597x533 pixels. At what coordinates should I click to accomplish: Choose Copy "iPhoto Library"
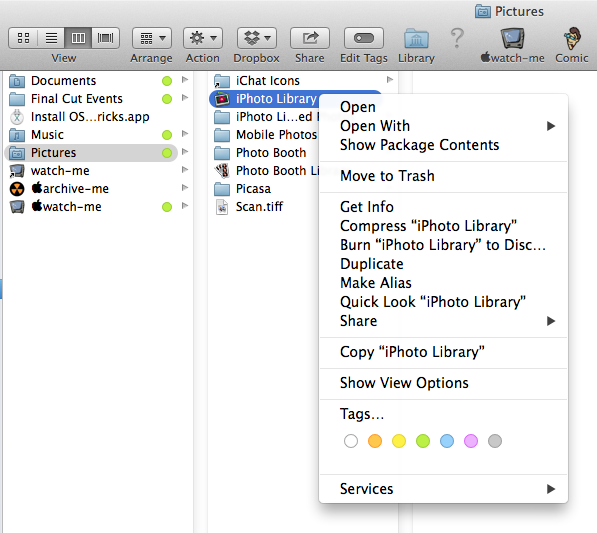(444, 352)
